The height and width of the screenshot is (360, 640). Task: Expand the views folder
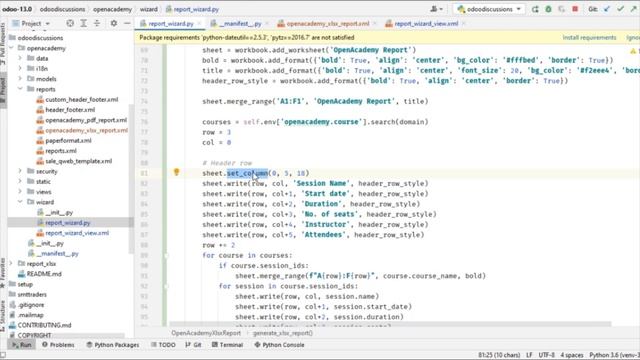click(20, 192)
